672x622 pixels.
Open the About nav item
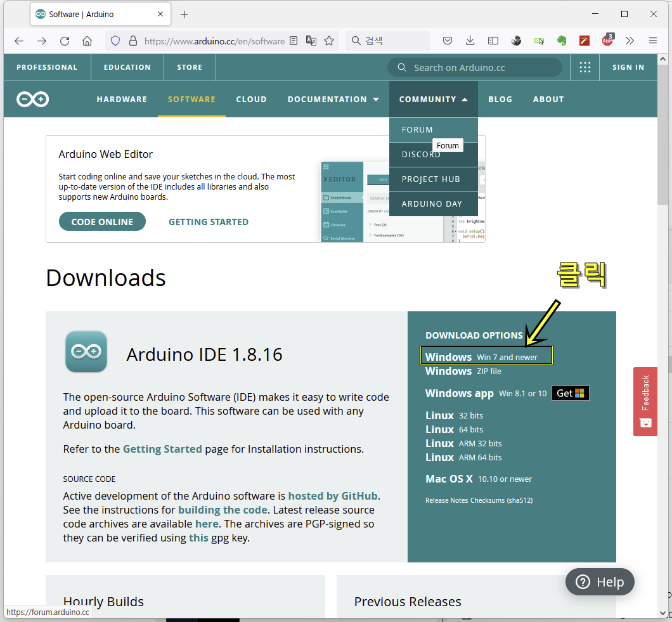pos(548,99)
